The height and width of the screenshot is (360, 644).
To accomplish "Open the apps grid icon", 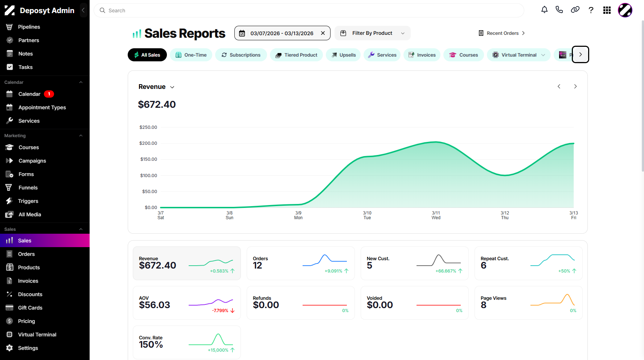I will pyautogui.click(x=607, y=10).
